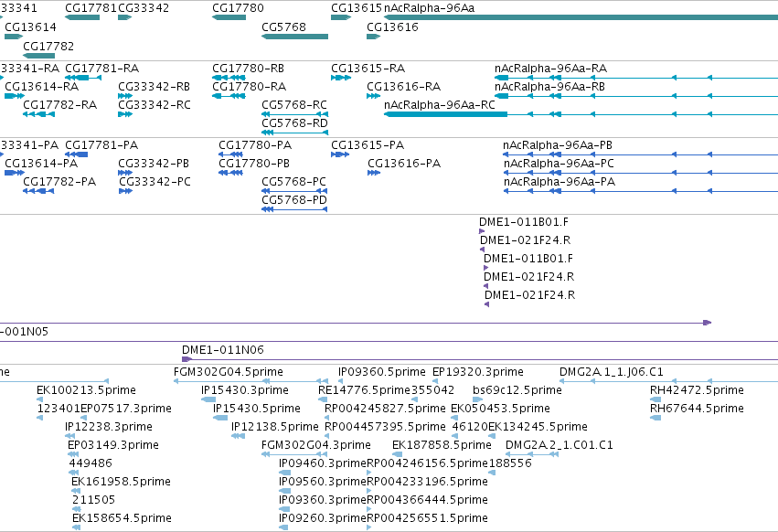
Task: Select transcript nAcRalpha-96Aa-RB
Action: point(549,86)
